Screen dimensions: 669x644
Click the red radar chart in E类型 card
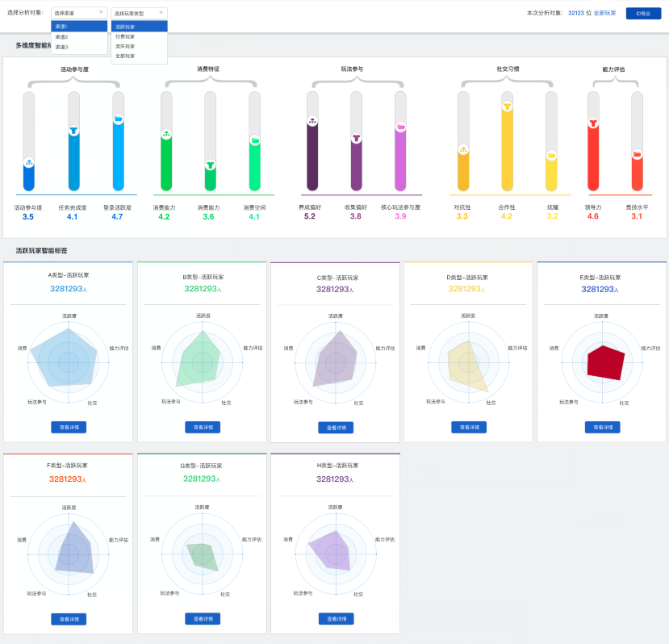tap(605, 362)
